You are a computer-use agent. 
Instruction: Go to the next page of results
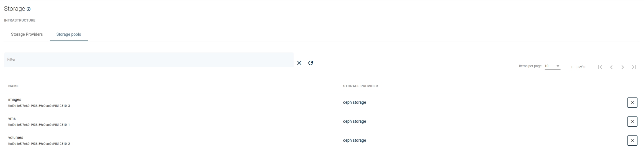pyautogui.click(x=623, y=67)
